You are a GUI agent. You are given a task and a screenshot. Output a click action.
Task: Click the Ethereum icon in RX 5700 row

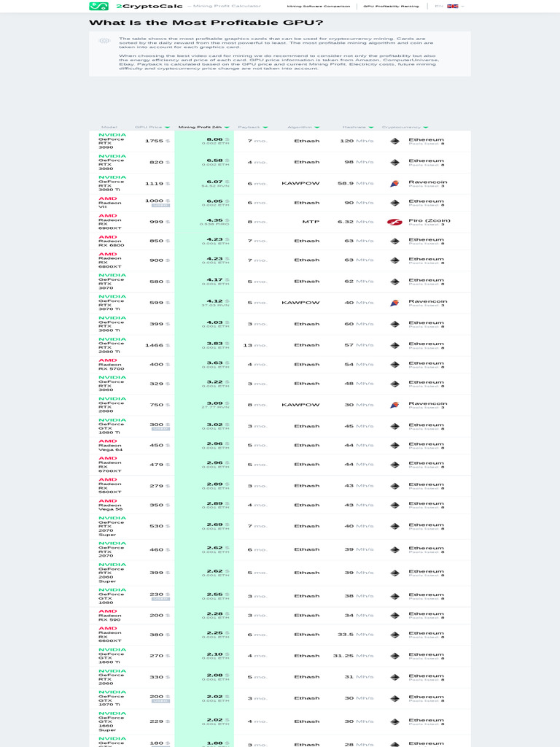[x=394, y=365]
